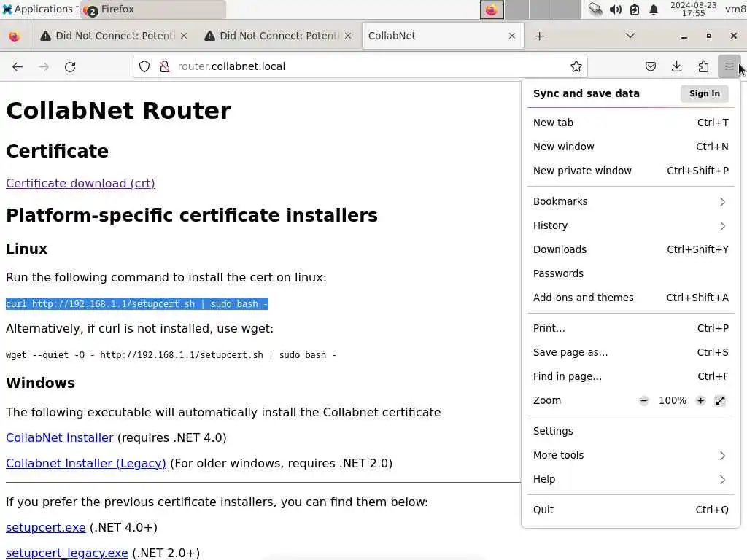The width and height of the screenshot is (747, 560).
Task: Close the second Did Not Connect tab
Action: 348,36
